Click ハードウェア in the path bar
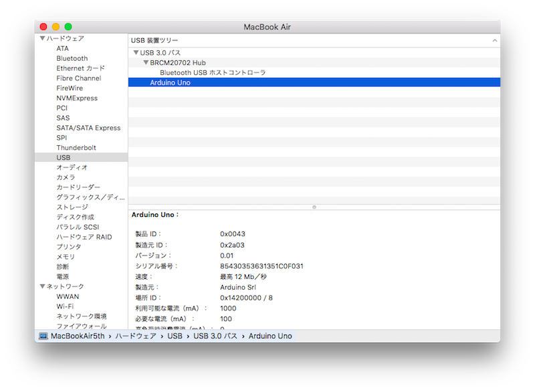Viewport: 535px width, 392px height. [136, 336]
